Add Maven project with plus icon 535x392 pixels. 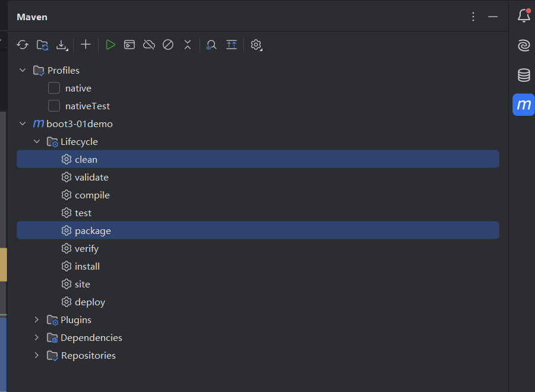86,45
